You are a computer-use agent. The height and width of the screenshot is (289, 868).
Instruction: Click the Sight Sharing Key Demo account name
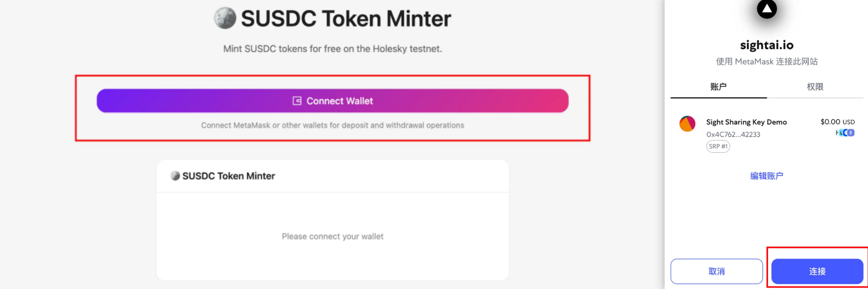coord(746,122)
